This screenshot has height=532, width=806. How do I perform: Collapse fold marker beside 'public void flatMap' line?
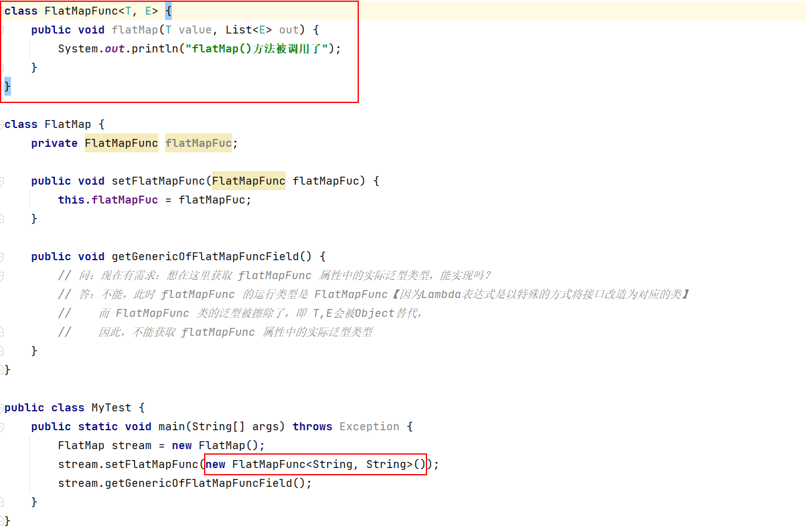pyautogui.click(x=2, y=30)
